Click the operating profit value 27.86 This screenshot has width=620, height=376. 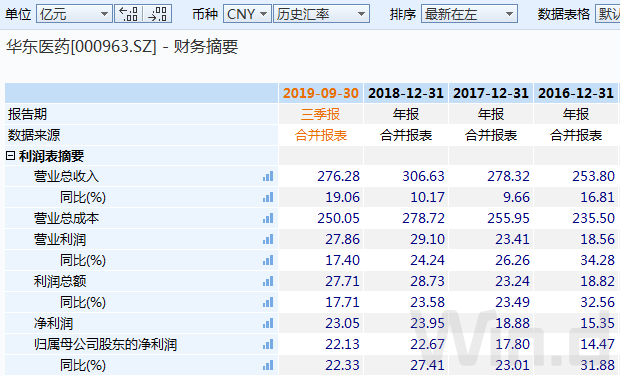tap(342, 239)
